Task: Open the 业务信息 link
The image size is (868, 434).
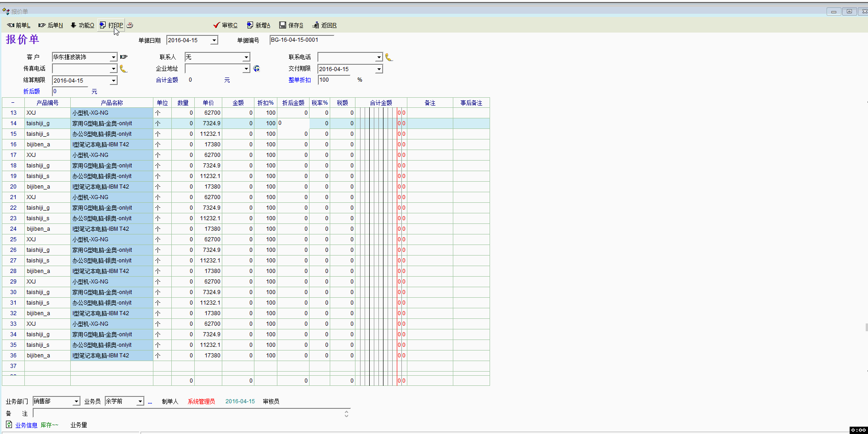Action: [x=26, y=425]
